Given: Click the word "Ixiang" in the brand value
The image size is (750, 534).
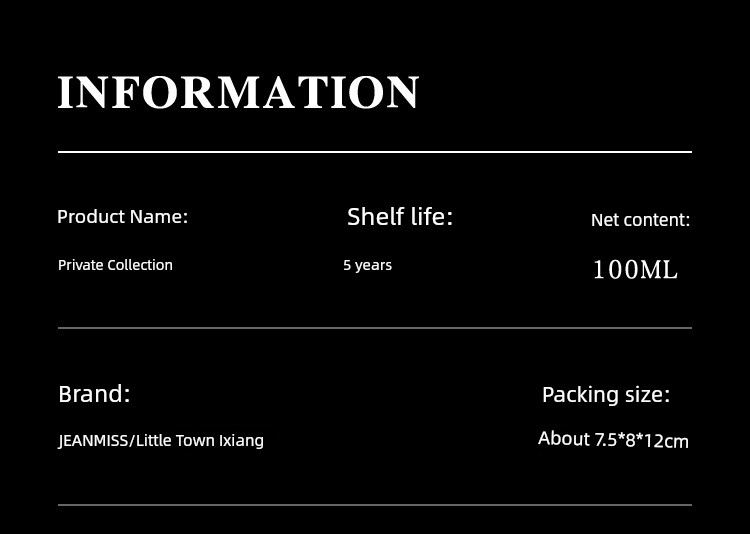Looking at the screenshot, I should tap(241, 441).
